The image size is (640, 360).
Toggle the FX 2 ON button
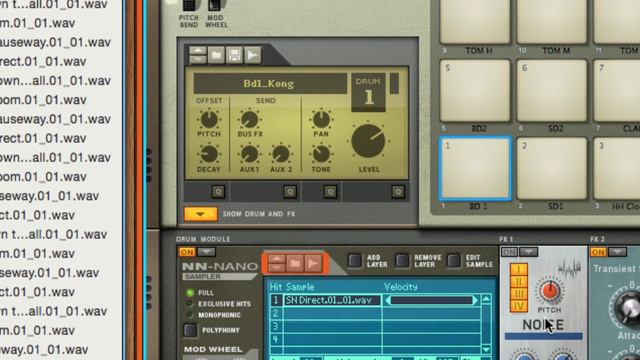click(598, 252)
